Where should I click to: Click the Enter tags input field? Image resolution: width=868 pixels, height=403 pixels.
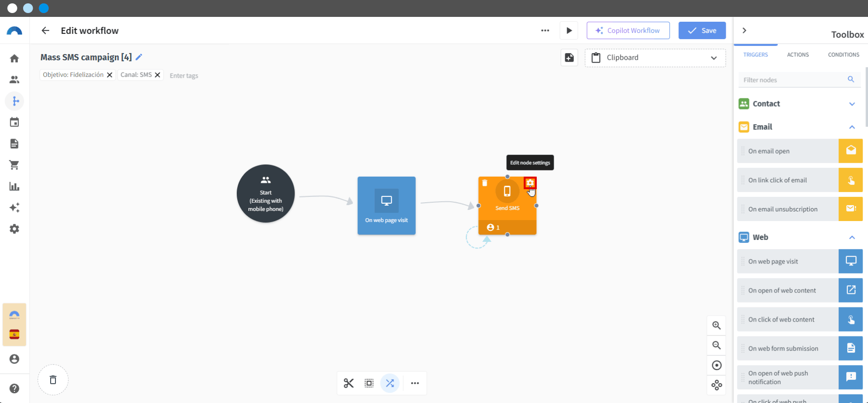pos(184,75)
